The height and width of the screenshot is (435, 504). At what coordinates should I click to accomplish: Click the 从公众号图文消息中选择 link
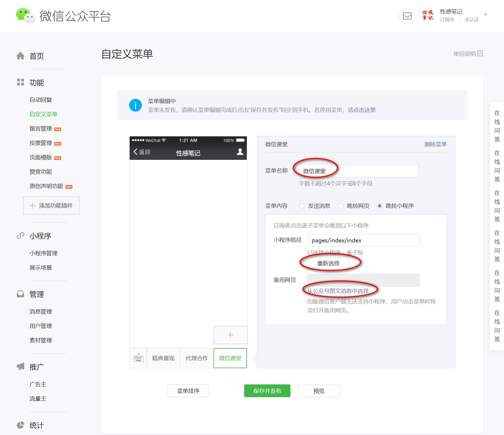(338, 291)
